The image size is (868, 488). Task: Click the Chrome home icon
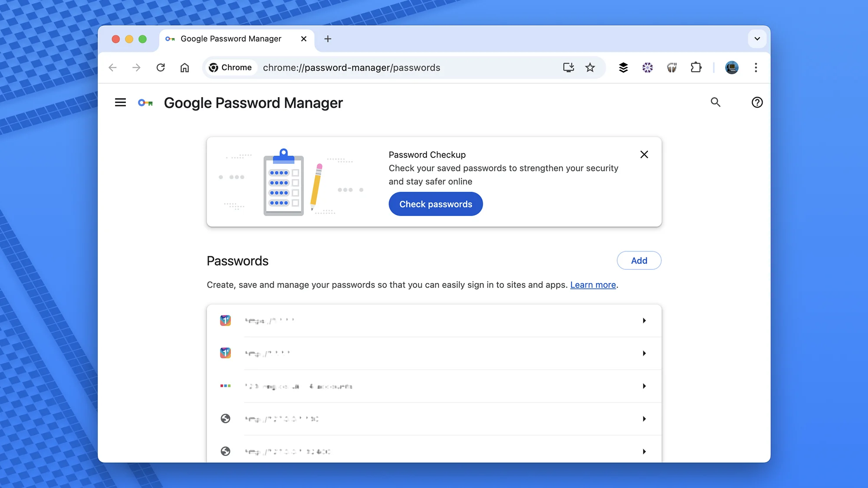(184, 68)
